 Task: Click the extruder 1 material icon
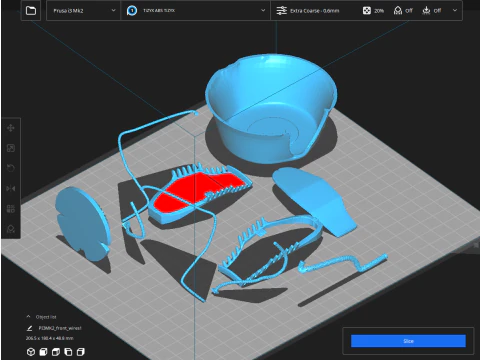pos(132,11)
